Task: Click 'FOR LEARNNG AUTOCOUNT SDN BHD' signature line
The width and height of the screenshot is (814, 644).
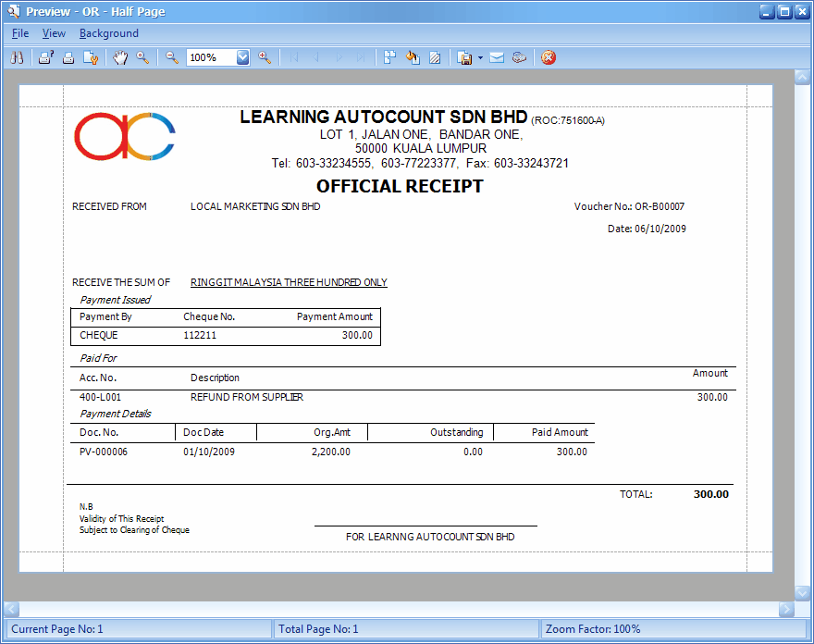Action: [430, 537]
